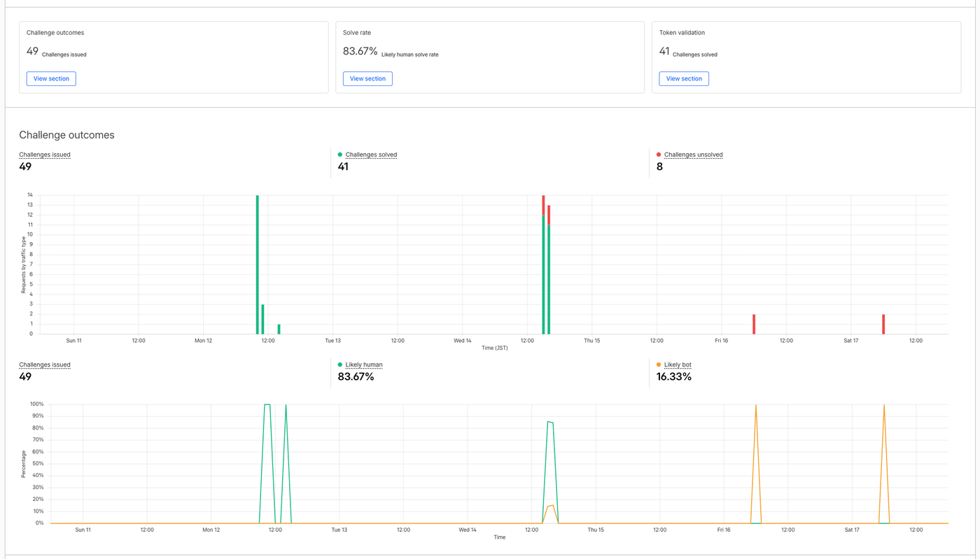This screenshot has height=559, width=980.
Task: Click the orange peak after Fri 16 in line chart
Action: coord(756,405)
